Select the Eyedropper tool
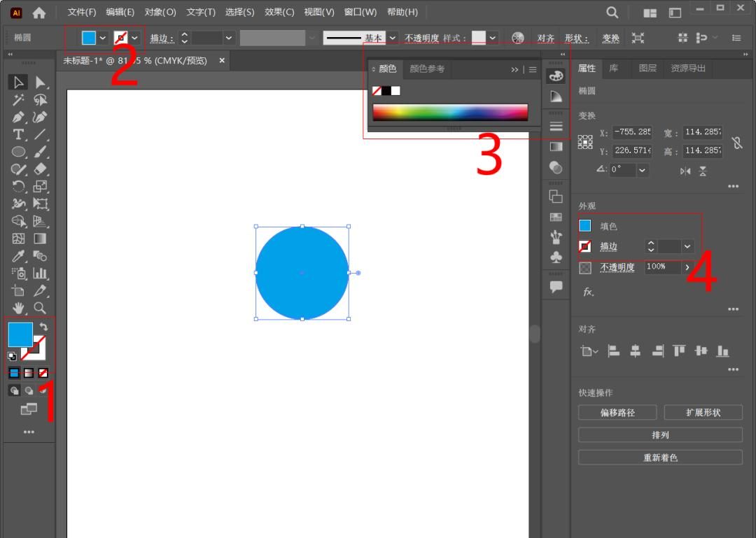Viewport: 756px width, 538px height. pyautogui.click(x=17, y=256)
